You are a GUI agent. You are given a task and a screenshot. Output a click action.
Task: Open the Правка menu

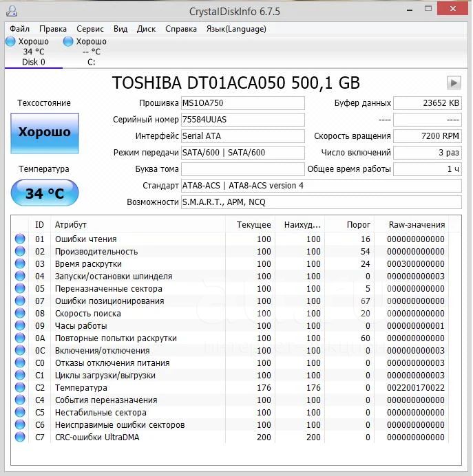point(53,29)
